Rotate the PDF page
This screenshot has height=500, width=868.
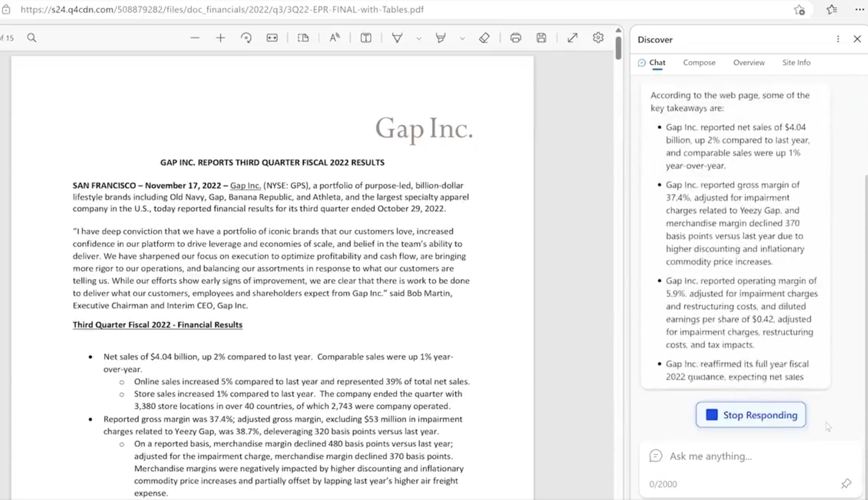click(246, 38)
